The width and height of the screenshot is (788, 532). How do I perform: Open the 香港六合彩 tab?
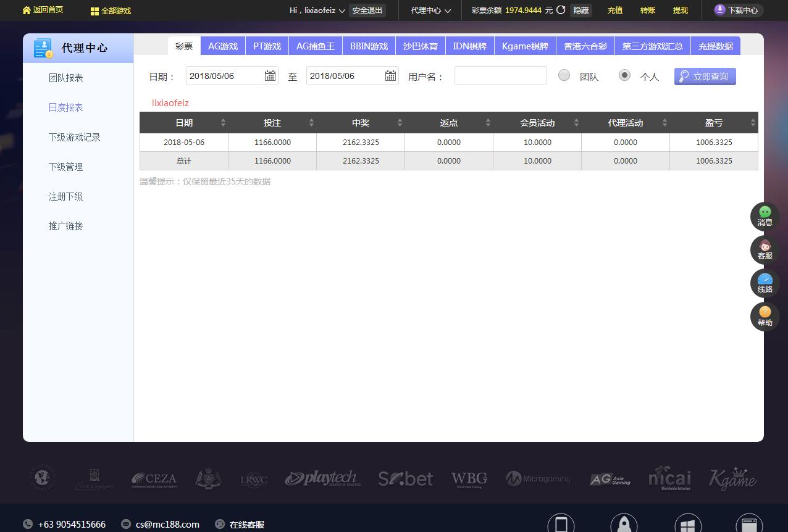[585, 45]
